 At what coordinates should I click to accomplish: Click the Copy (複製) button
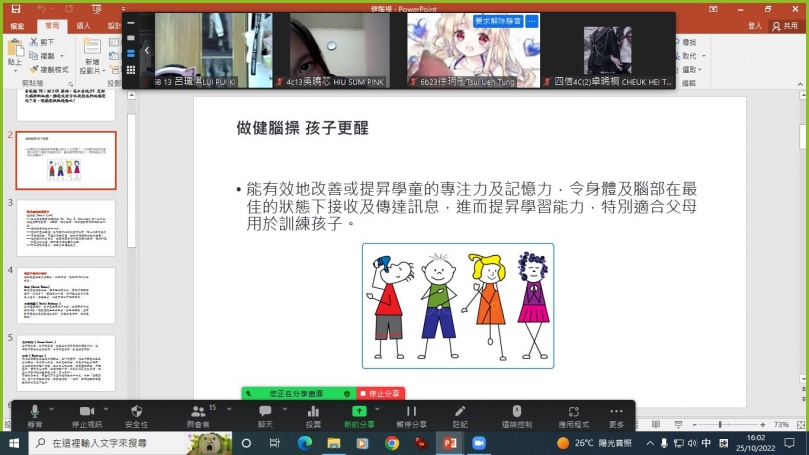[41, 56]
